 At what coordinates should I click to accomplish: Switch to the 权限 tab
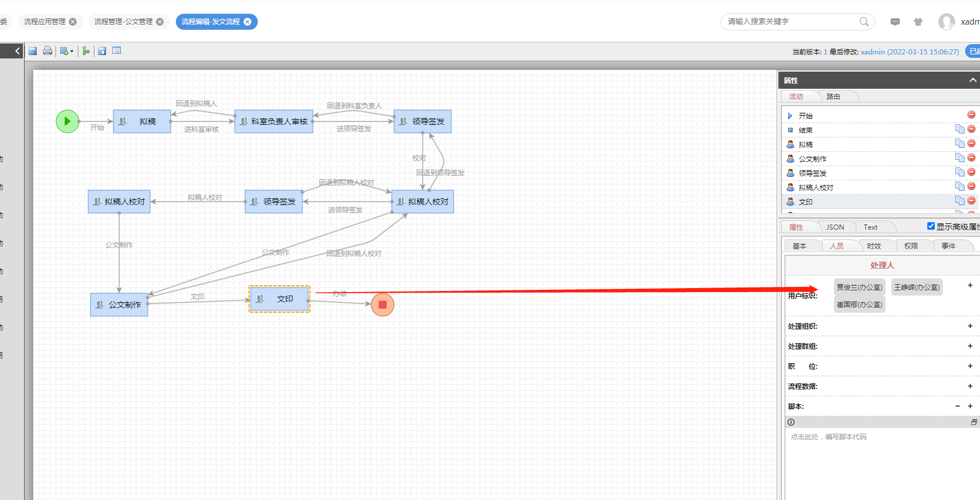click(x=911, y=246)
